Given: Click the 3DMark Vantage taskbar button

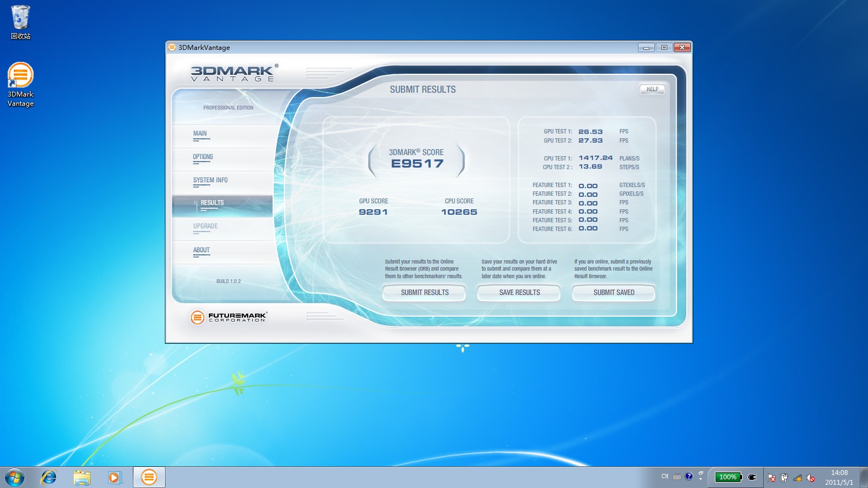Looking at the screenshot, I should (x=149, y=477).
